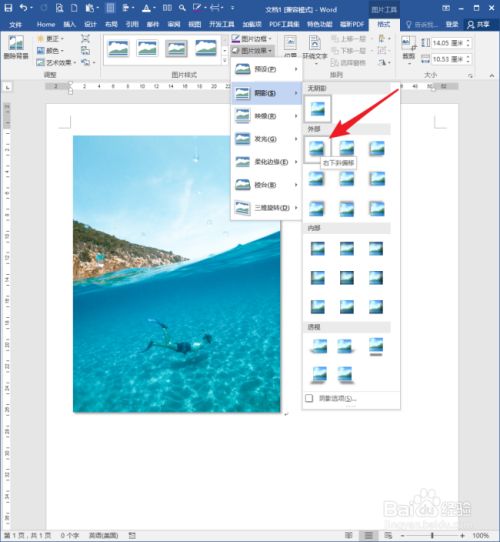Switch to the Home ribbon tab
This screenshot has height=542, width=500.
click(x=46, y=24)
